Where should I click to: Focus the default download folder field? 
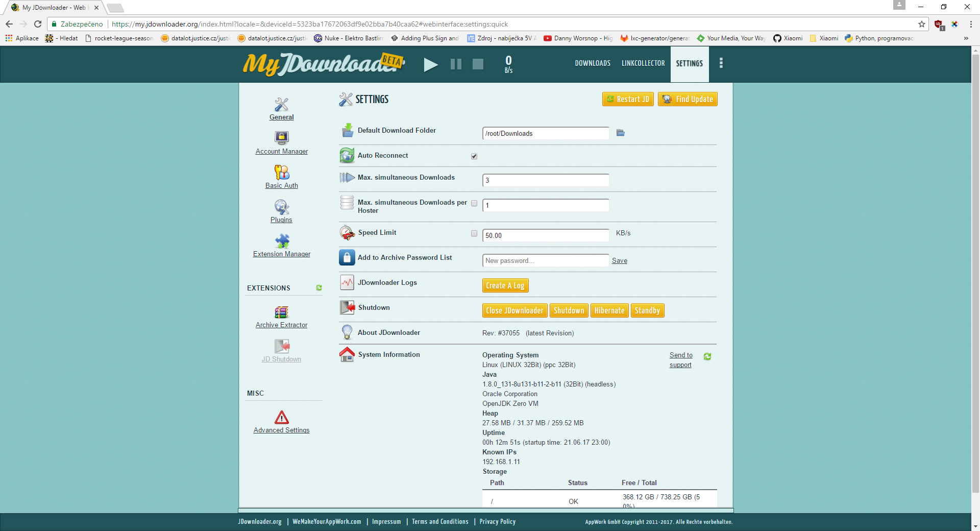pyautogui.click(x=546, y=133)
